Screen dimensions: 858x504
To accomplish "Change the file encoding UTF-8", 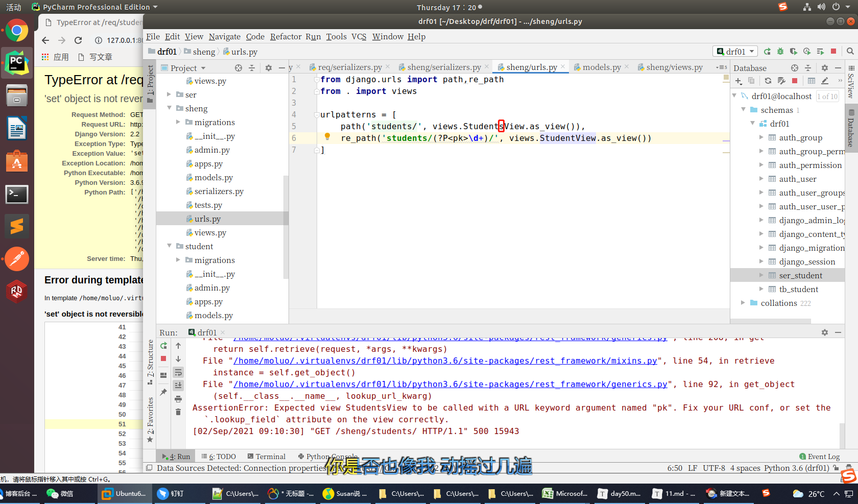I will [x=714, y=468].
